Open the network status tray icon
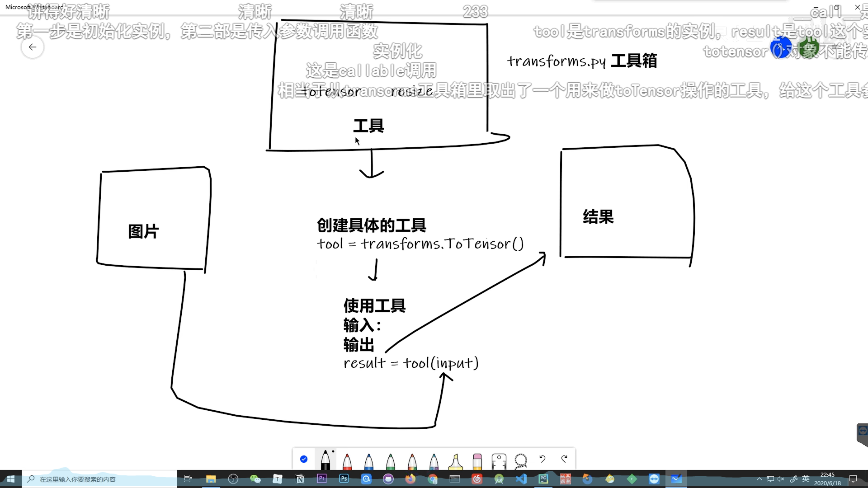 coord(770,479)
